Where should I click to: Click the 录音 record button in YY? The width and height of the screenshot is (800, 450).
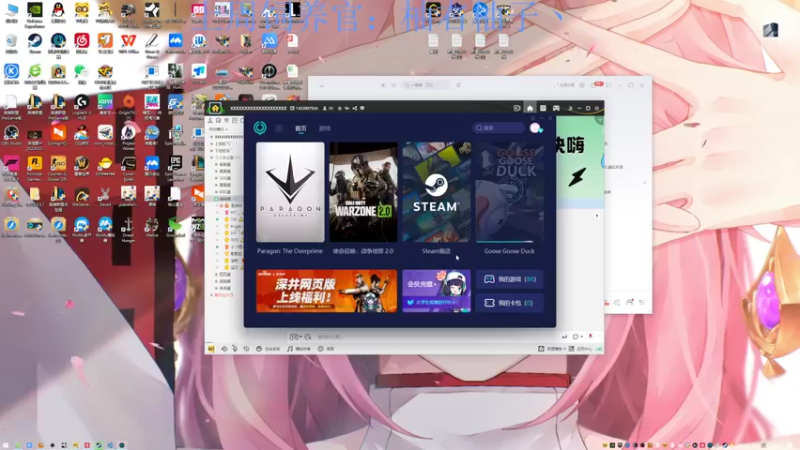tap(326, 349)
